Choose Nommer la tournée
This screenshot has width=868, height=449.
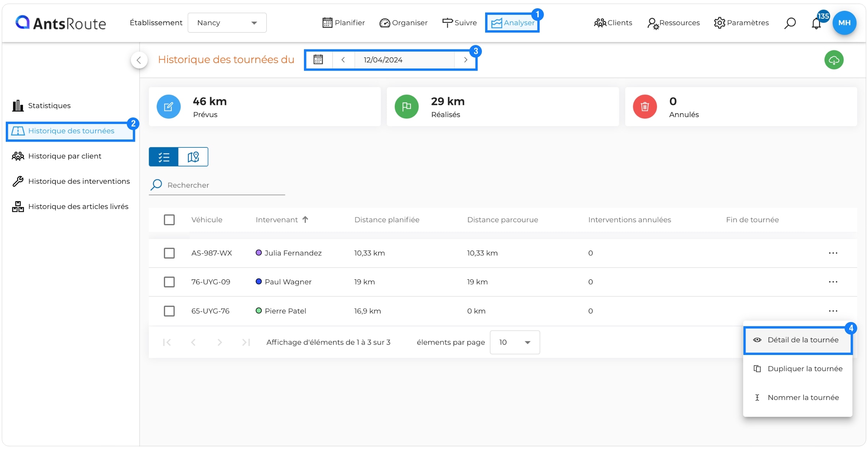tap(798, 398)
